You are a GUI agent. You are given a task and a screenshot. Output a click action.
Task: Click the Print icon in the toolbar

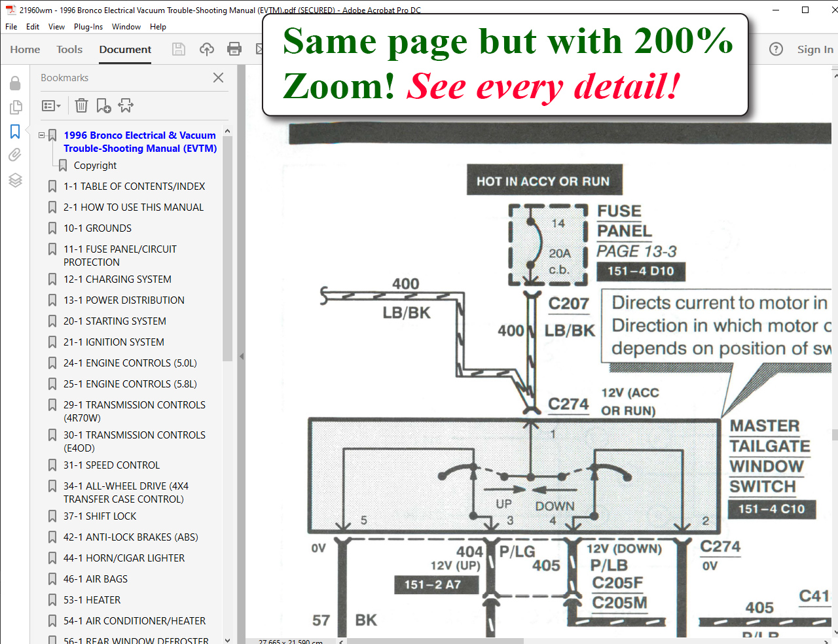tap(234, 49)
